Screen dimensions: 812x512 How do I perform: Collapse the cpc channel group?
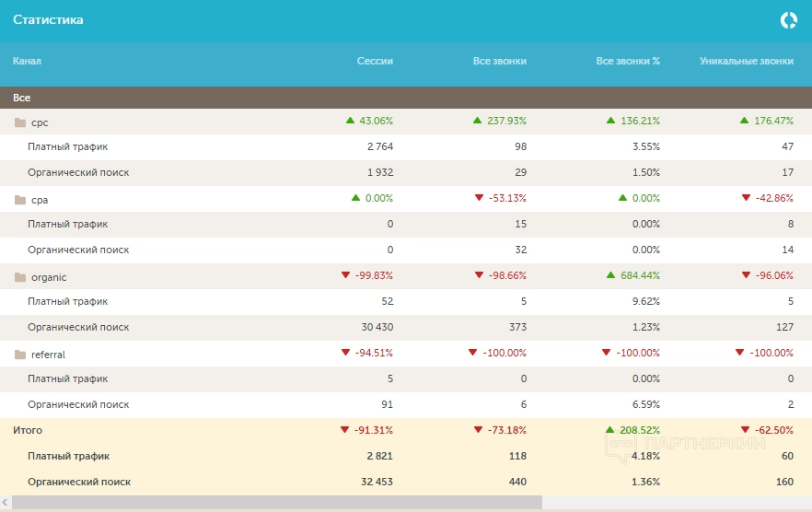[x=39, y=122]
